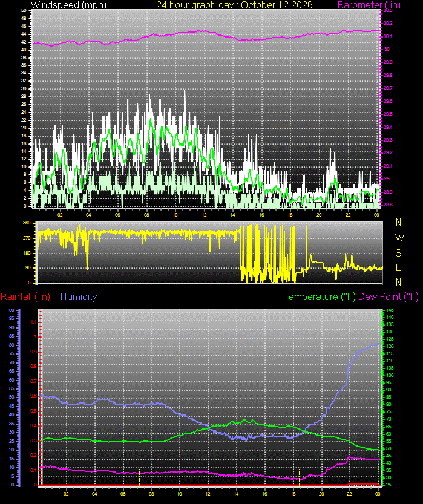Click the 29.5 barometer axis value

click(388, 114)
